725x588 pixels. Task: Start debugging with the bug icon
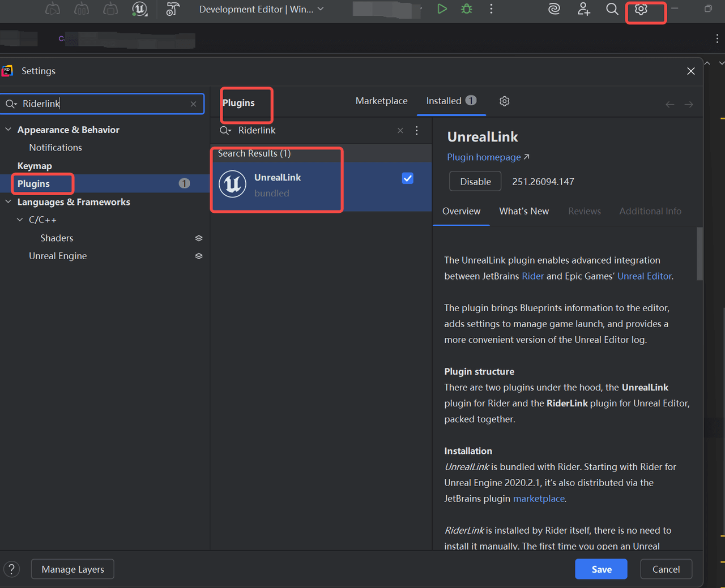[467, 9]
